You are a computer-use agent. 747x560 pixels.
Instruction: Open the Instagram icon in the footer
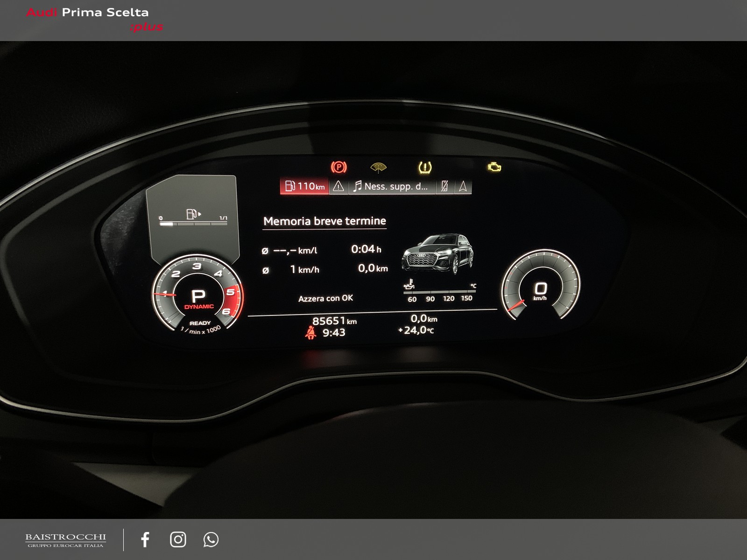[178, 539]
